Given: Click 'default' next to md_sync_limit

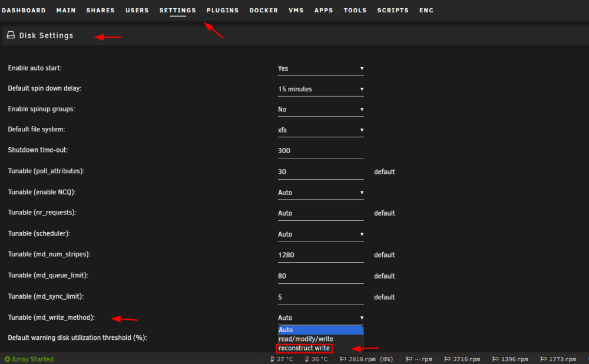Looking at the screenshot, I should (384, 297).
